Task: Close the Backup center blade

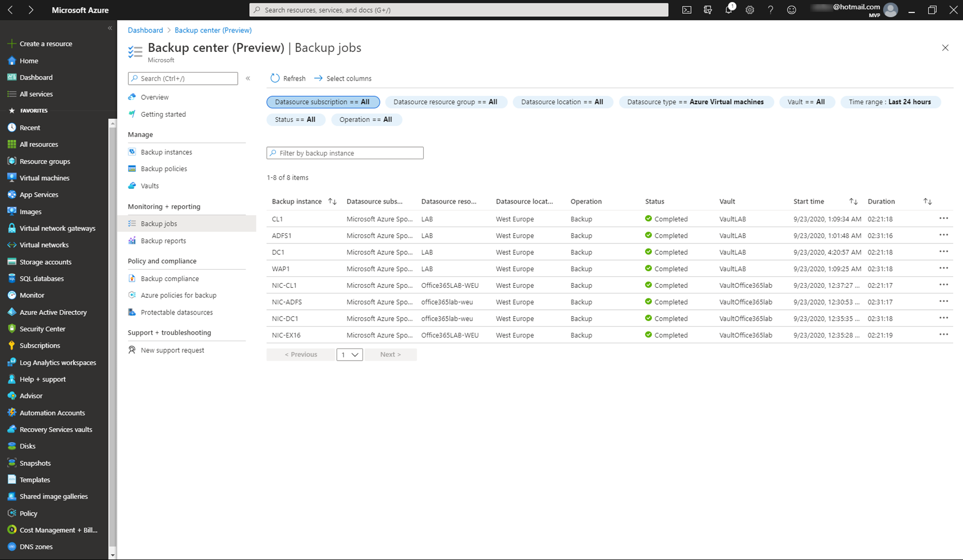Action: coord(945,48)
